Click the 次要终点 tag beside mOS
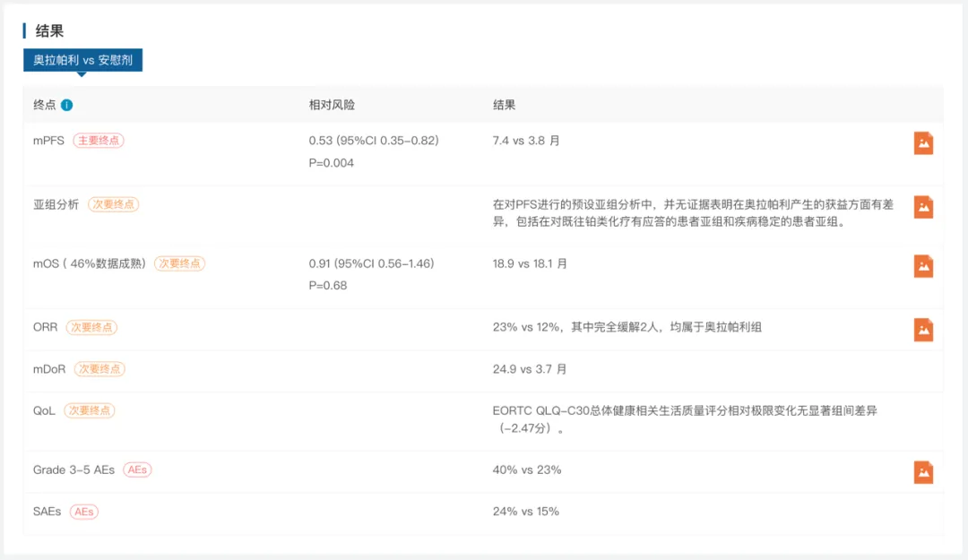Screen dimensions: 968x560 pyautogui.click(x=179, y=263)
